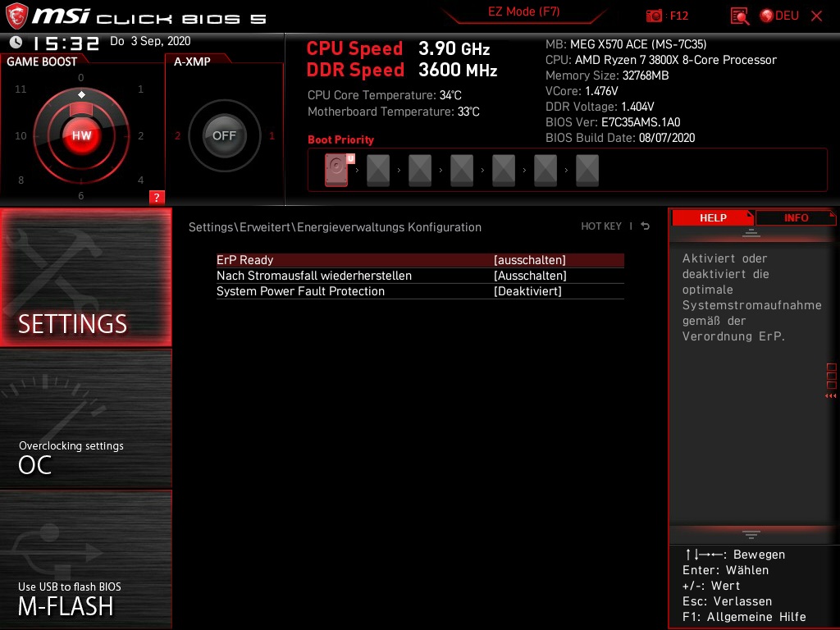Select the second boot priority slot

(x=378, y=171)
